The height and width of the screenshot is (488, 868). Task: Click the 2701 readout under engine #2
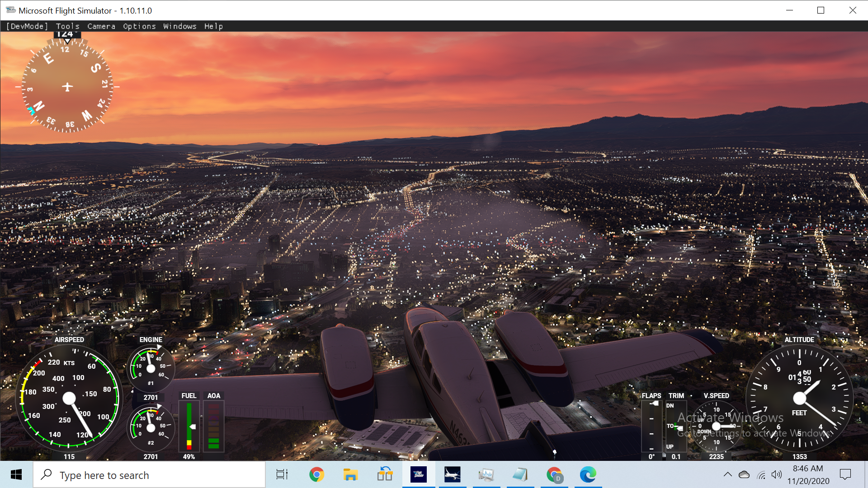pos(151,457)
